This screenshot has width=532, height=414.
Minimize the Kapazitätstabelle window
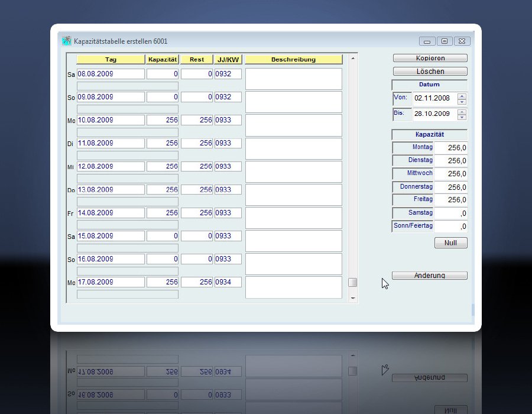pos(427,41)
